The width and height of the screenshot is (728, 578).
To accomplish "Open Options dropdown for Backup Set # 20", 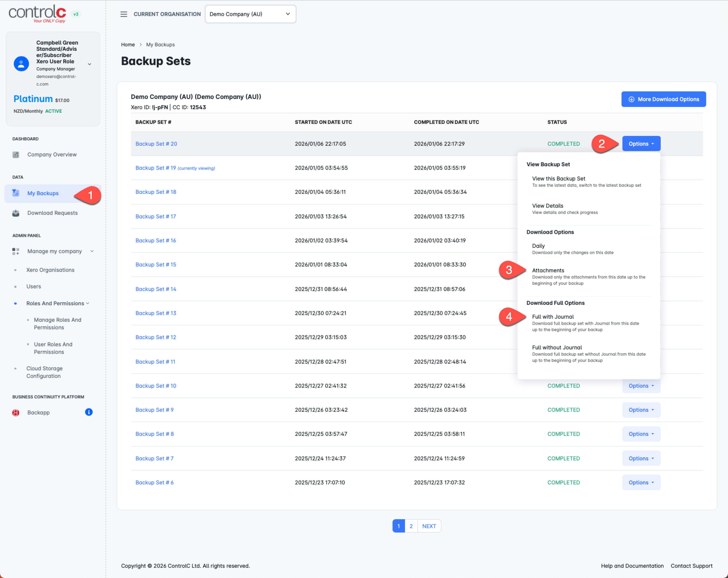I will 641,144.
